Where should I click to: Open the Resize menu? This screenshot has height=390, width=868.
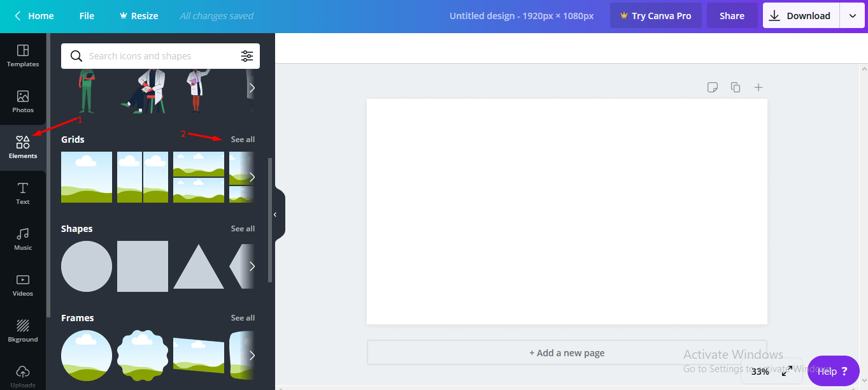click(138, 16)
